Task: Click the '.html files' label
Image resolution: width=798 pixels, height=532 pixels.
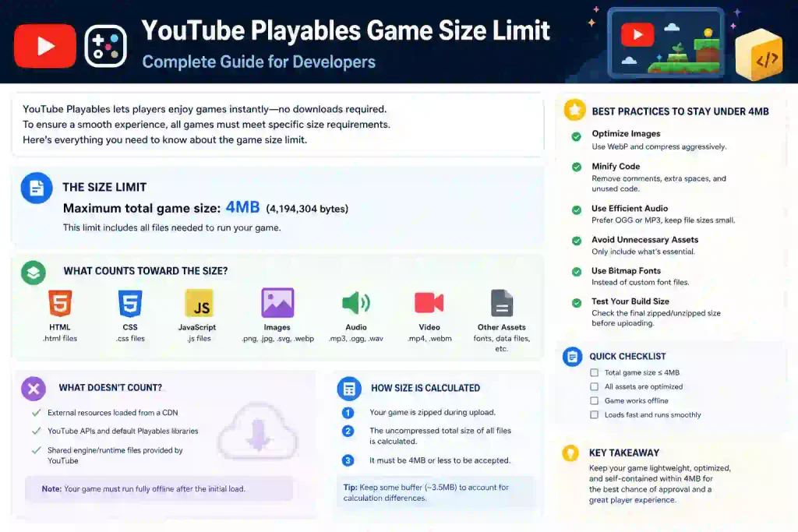Action: point(60,338)
